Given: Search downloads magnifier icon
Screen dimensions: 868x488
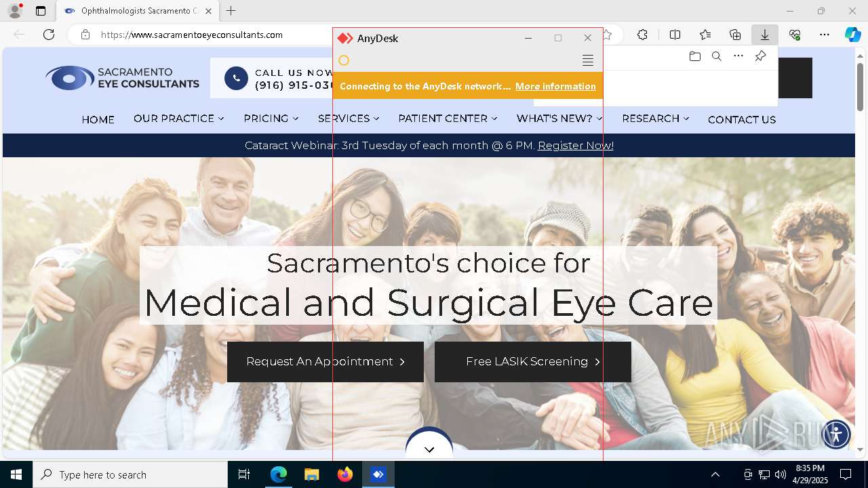Looking at the screenshot, I should tap(716, 56).
